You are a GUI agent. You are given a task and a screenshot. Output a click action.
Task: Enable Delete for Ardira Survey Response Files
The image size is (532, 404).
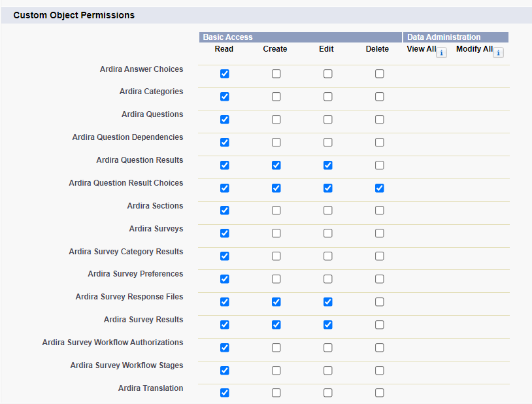click(x=379, y=302)
